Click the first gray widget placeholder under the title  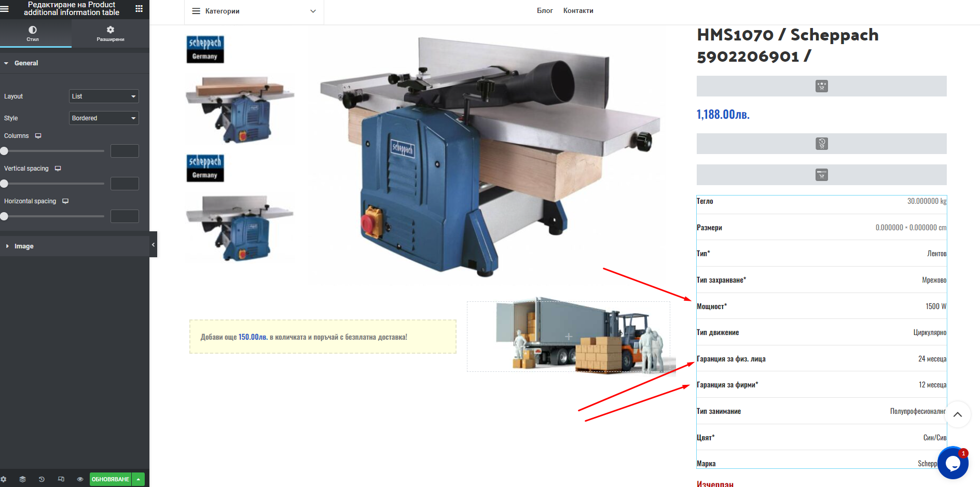(821, 86)
